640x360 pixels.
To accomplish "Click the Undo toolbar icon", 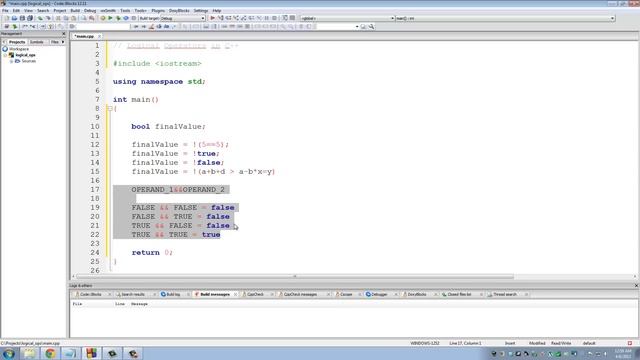I will tap(40, 18).
